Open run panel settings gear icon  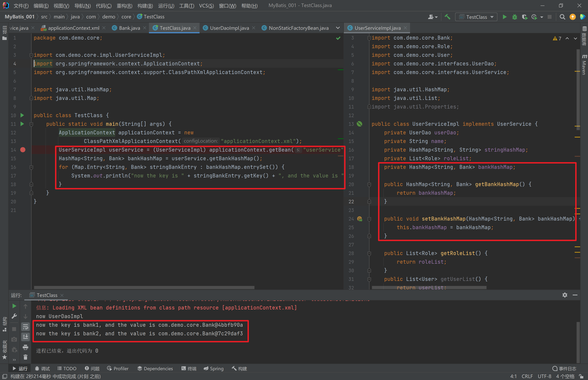coord(564,295)
